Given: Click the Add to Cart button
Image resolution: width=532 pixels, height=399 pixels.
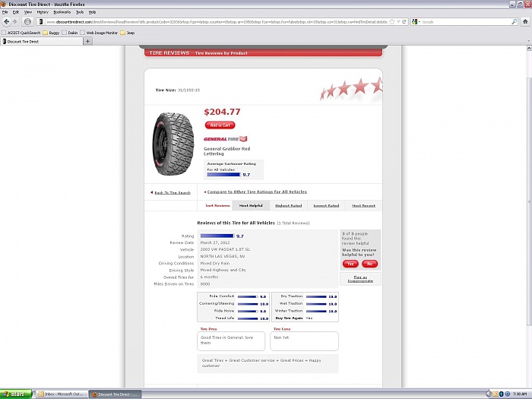Looking at the screenshot, I should pyautogui.click(x=220, y=125).
